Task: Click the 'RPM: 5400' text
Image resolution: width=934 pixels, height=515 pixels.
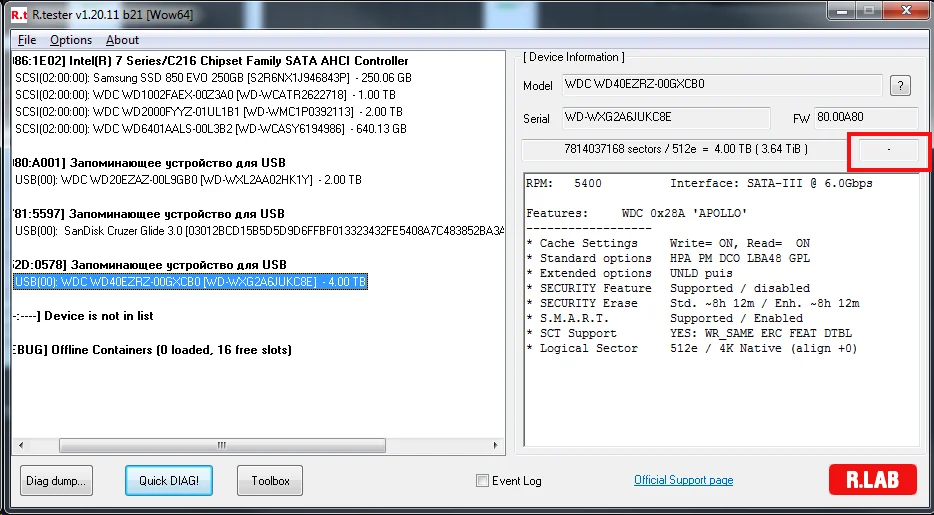Action: (x=563, y=183)
